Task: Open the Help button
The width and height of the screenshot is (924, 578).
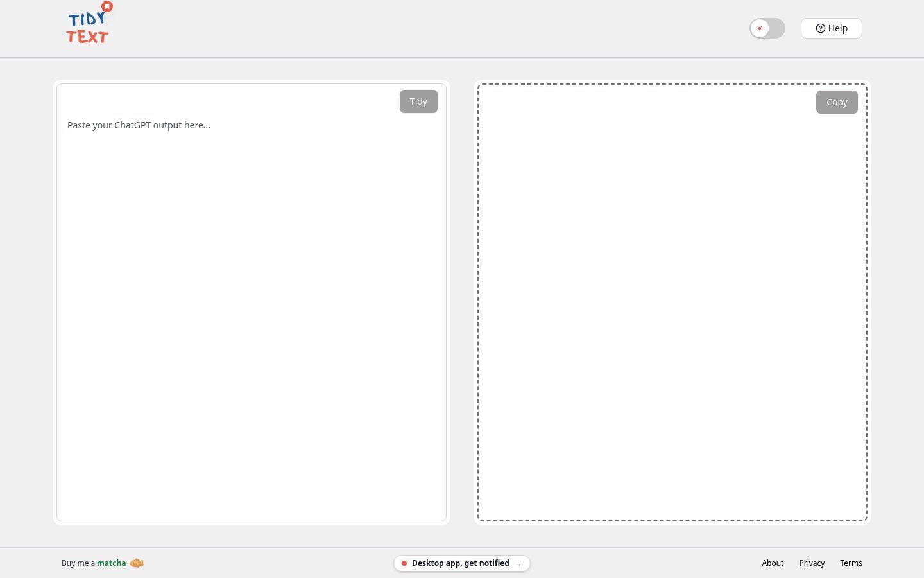Action: (832, 28)
